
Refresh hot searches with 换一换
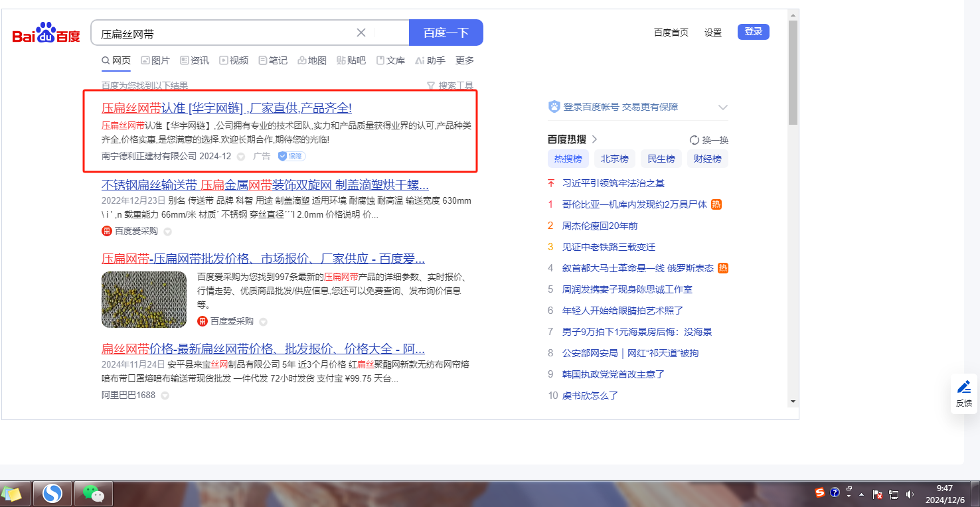tap(709, 140)
